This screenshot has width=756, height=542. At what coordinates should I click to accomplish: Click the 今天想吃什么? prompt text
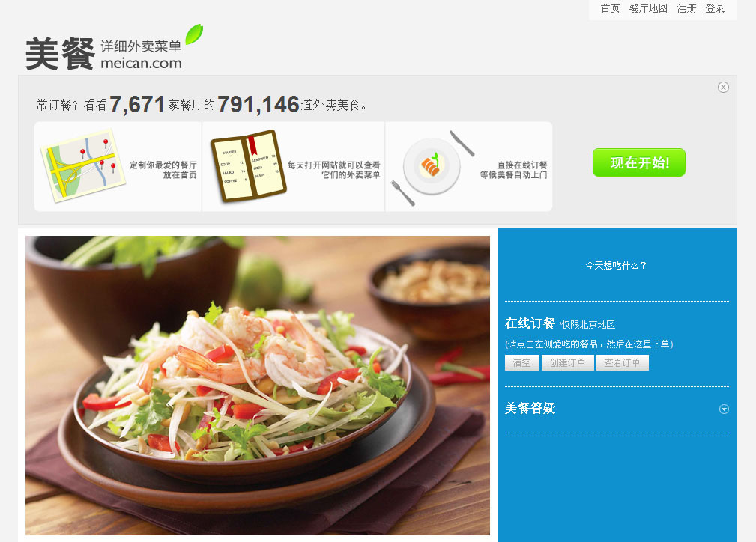616,266
